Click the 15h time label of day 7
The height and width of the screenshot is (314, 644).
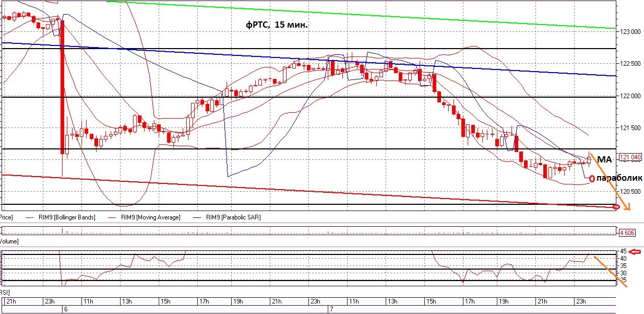point(431,301)
